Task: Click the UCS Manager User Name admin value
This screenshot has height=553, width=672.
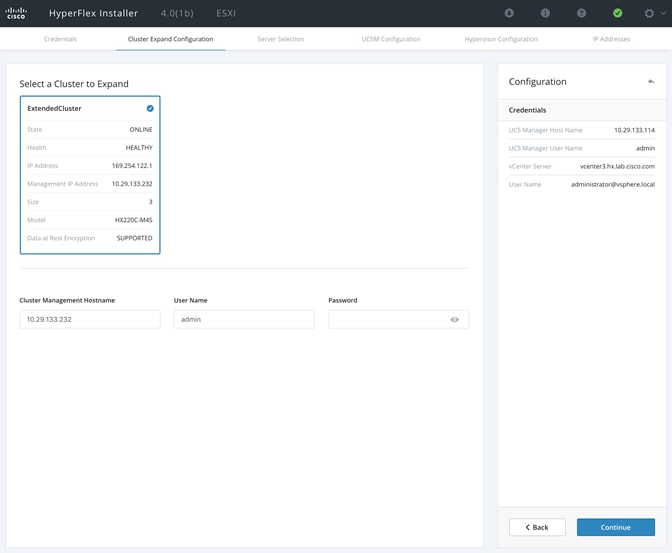Action: [x=645, y=148]
